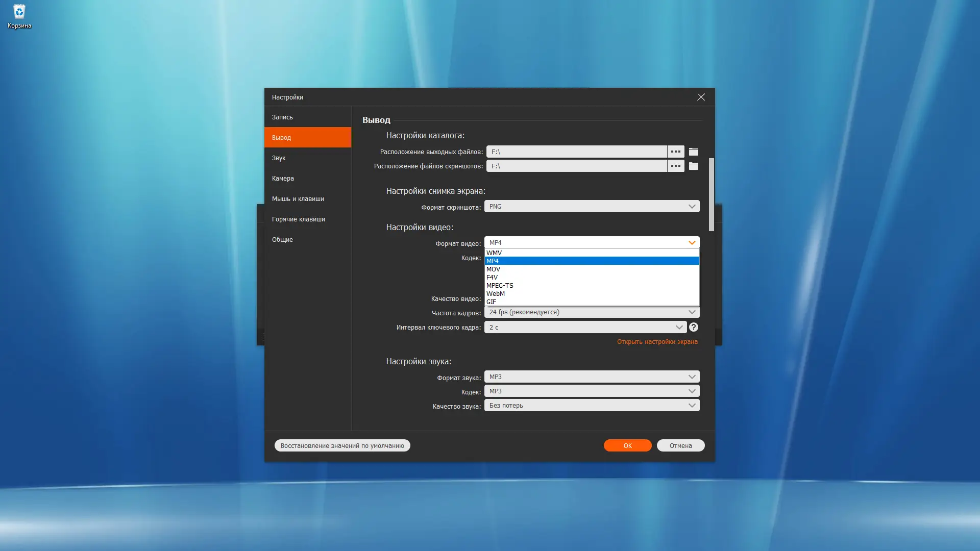Expand screenshot format PNG dropdown
This screenshot has height=551, width=980.
[x=591, y=206]
